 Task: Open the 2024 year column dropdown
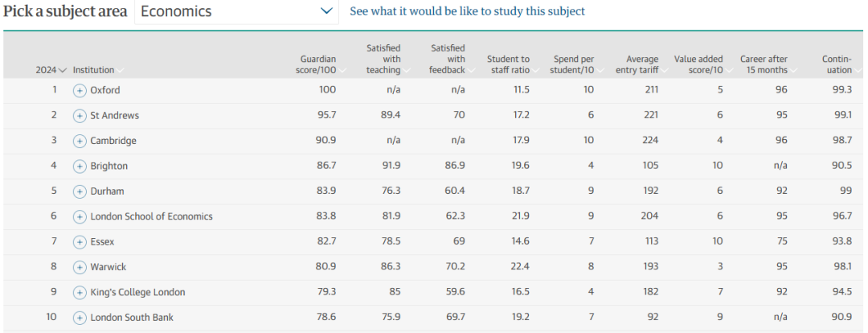tap(51, 70)
